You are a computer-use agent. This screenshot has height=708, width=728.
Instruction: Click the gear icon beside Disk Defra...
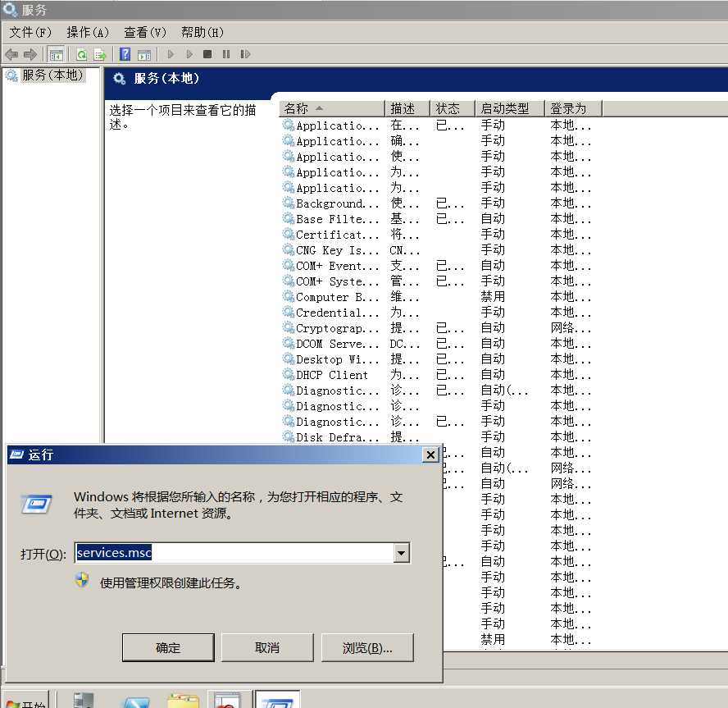click(x=289, y=436)
